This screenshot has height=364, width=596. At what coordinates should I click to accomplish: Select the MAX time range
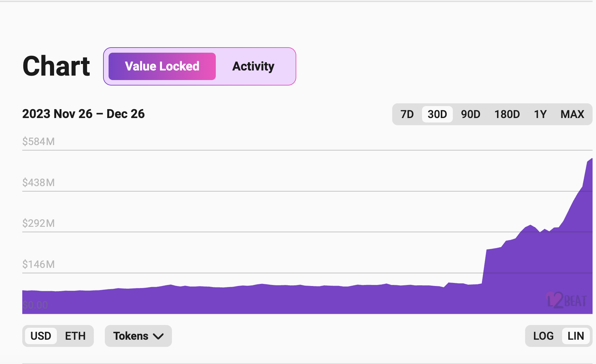(572, 114)
